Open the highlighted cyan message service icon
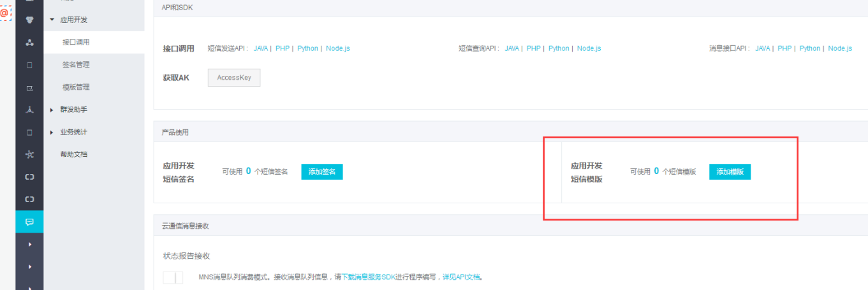Image resolution: width=868 pixels, height=290 pixels. pos(29,222)
